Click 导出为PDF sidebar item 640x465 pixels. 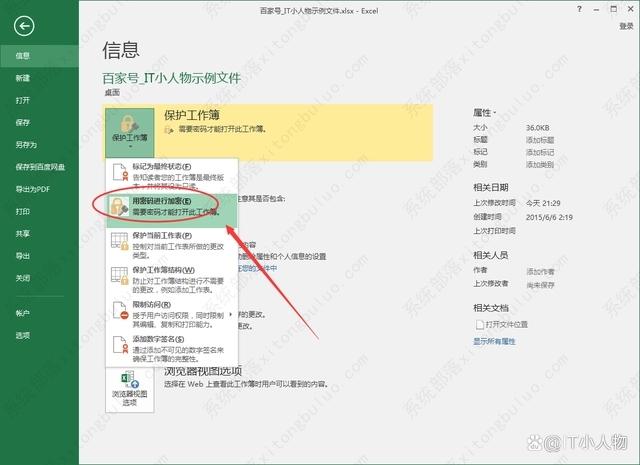(32, 188)
